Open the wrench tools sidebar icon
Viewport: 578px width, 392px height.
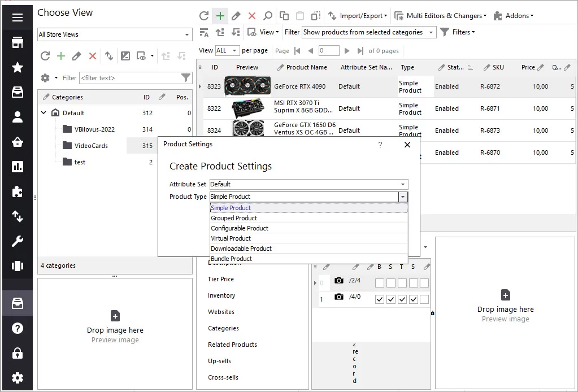(18, 241)
